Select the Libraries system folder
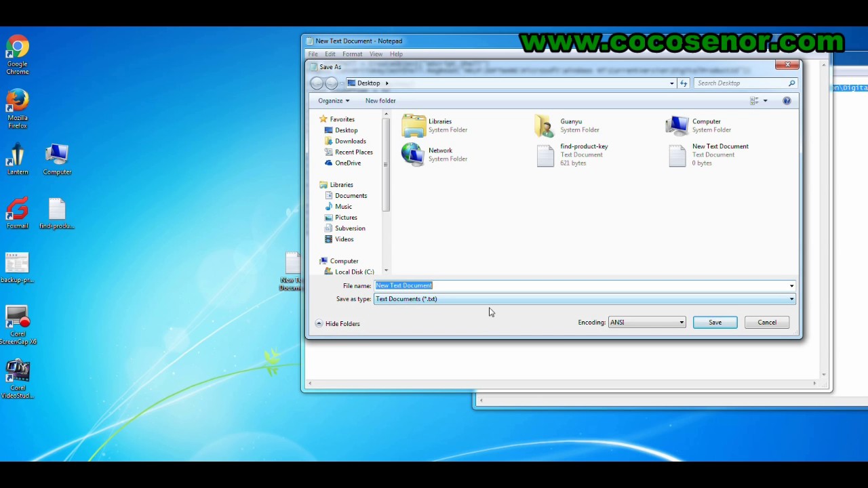Image resolution: width=868 pixels, height=488 pixels. tap(434, 125)
